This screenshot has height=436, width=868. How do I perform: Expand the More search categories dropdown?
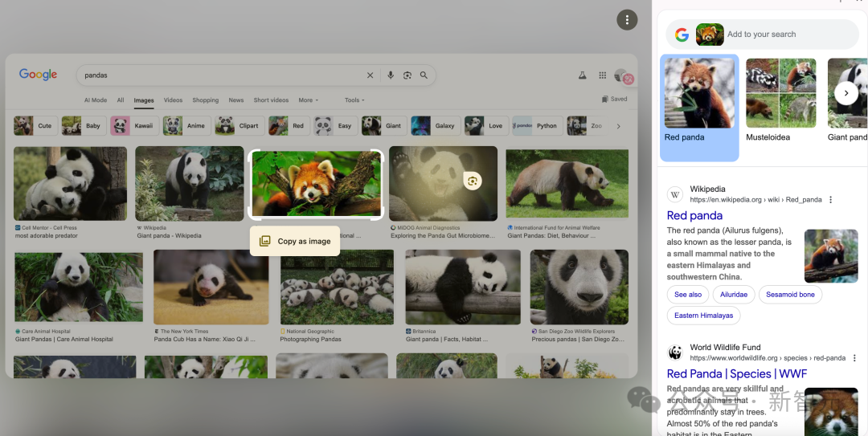309,100
